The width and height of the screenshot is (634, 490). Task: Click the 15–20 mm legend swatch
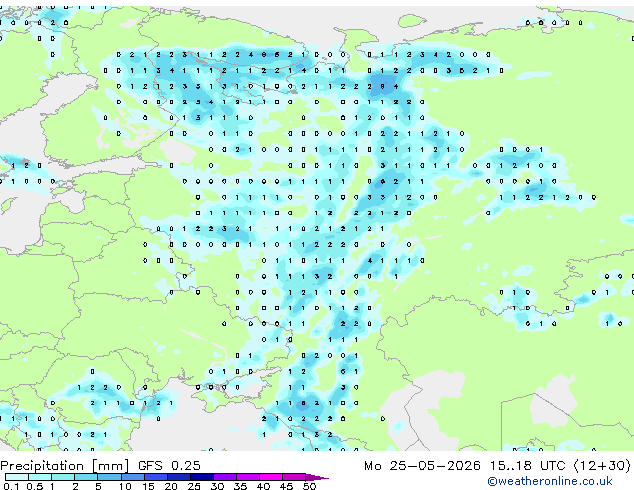click(156, 477)
